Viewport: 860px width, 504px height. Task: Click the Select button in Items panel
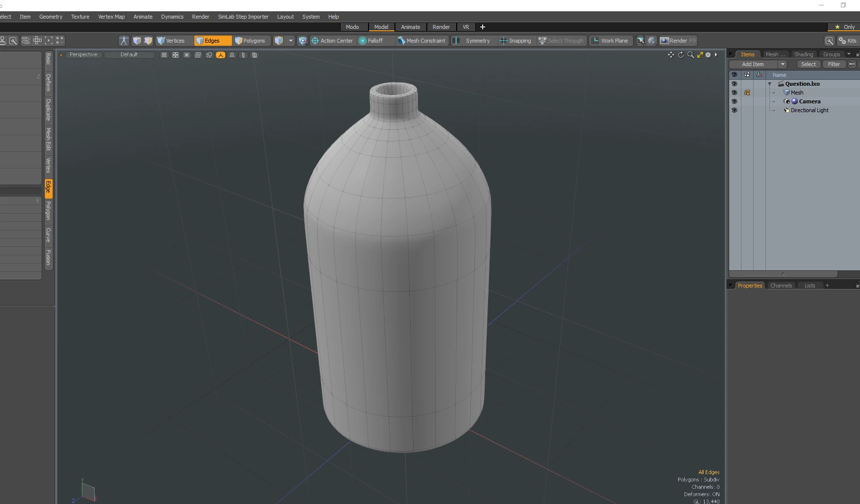click(x=809, y=64)
